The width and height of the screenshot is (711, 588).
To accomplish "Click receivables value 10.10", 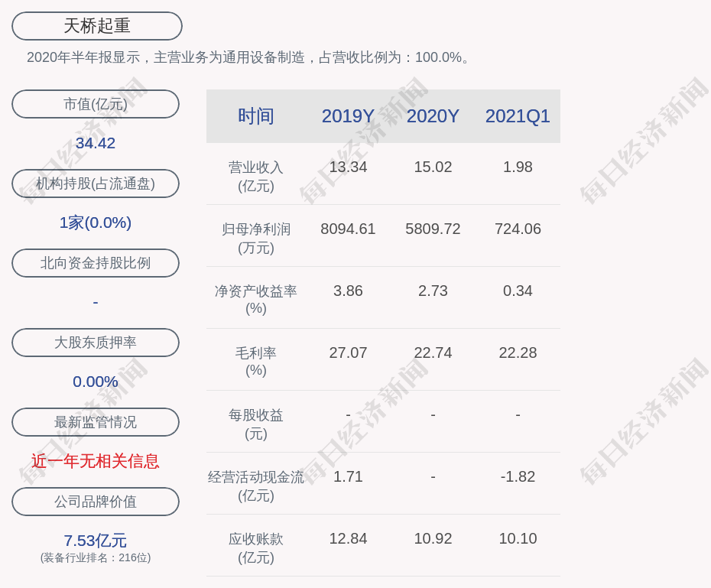I will (518, 538).
